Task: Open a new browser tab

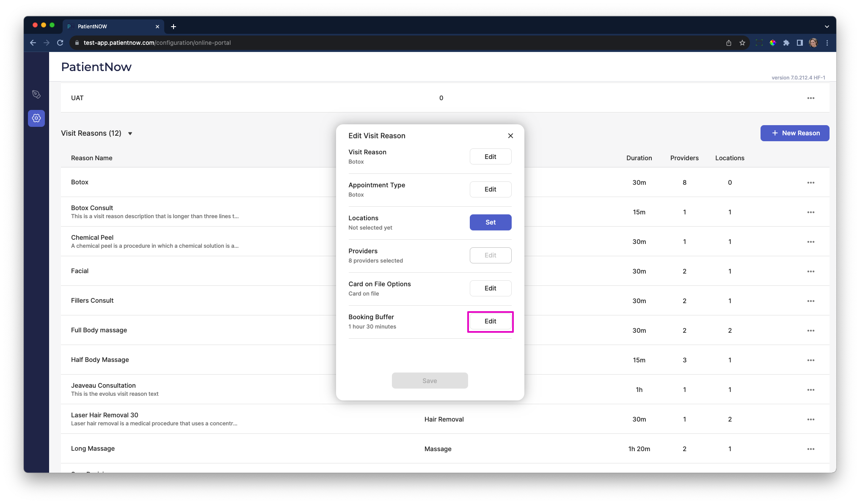Action: click(x=174, y=27)
